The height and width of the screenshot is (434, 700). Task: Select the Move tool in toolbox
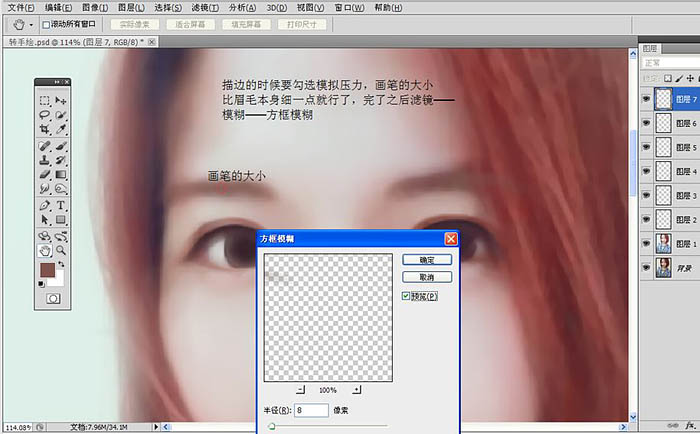60,101
